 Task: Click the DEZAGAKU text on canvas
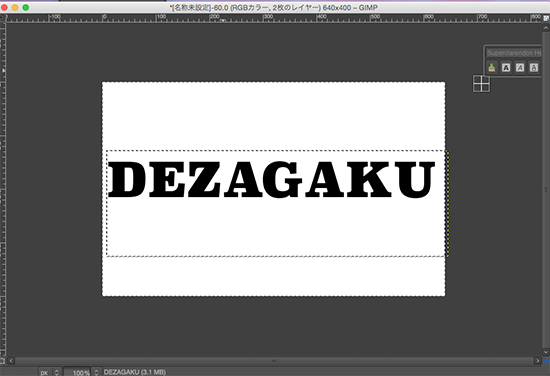[x=272, y=180]
